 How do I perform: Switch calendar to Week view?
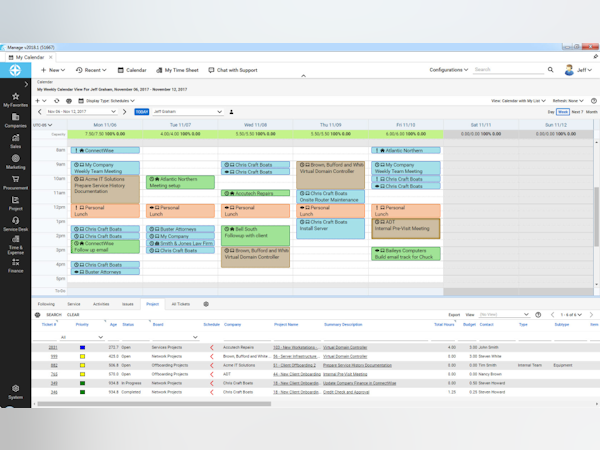point(563,112)
